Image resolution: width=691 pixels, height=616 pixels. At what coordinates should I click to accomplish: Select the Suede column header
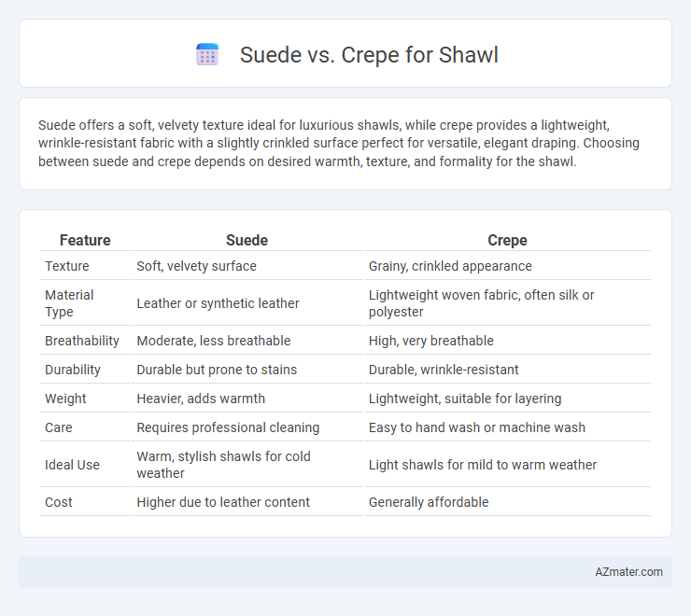pos(247,240)
